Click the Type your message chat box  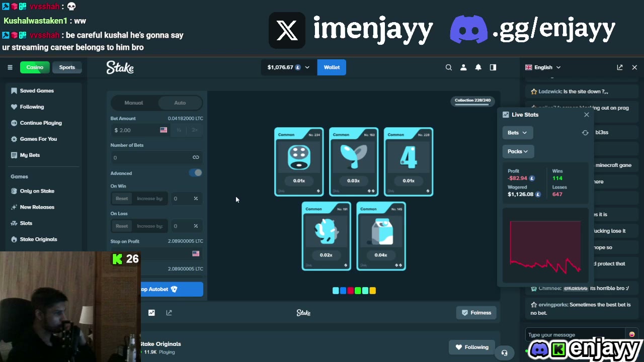[576, 335]
